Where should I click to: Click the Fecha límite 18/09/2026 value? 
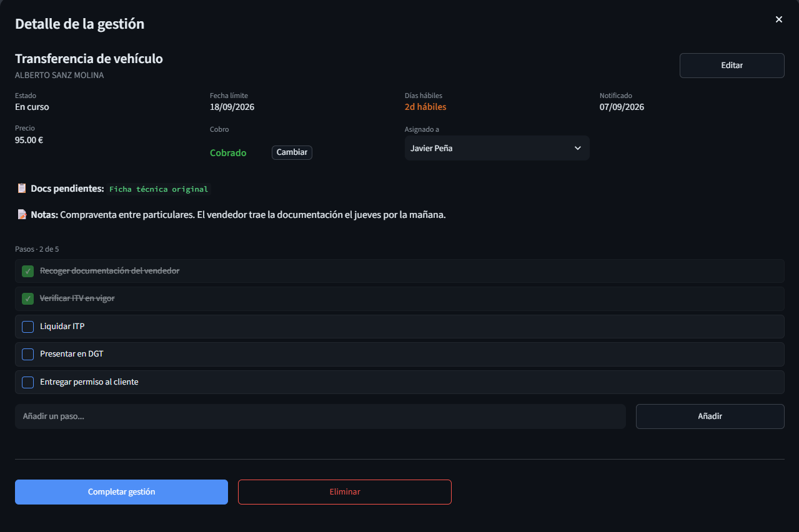point(232,107)
